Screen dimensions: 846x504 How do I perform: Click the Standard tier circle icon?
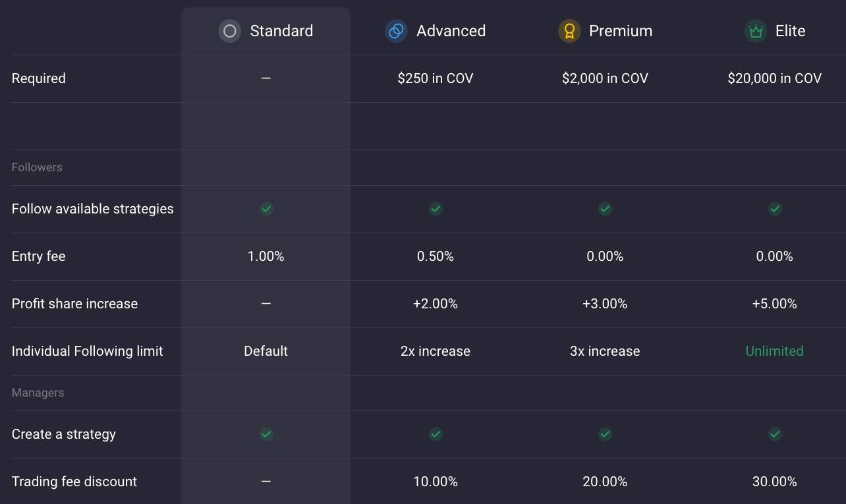[x=229, y=31]
